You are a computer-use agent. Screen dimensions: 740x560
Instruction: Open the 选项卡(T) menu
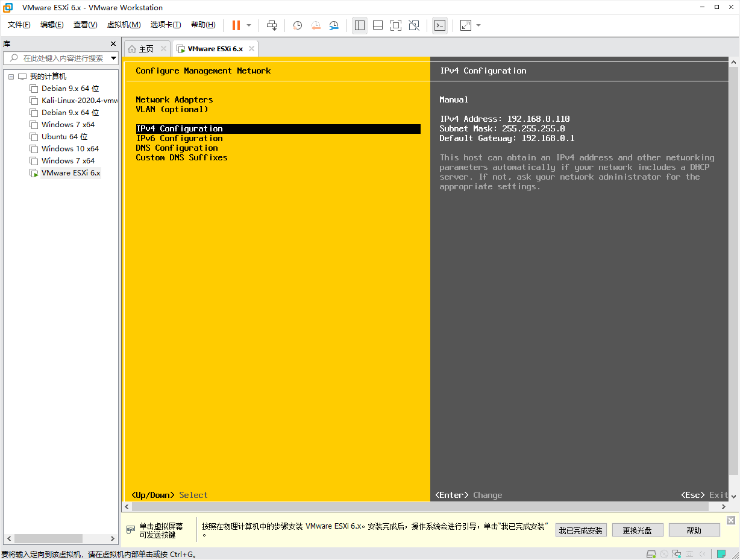pos(166,25)
